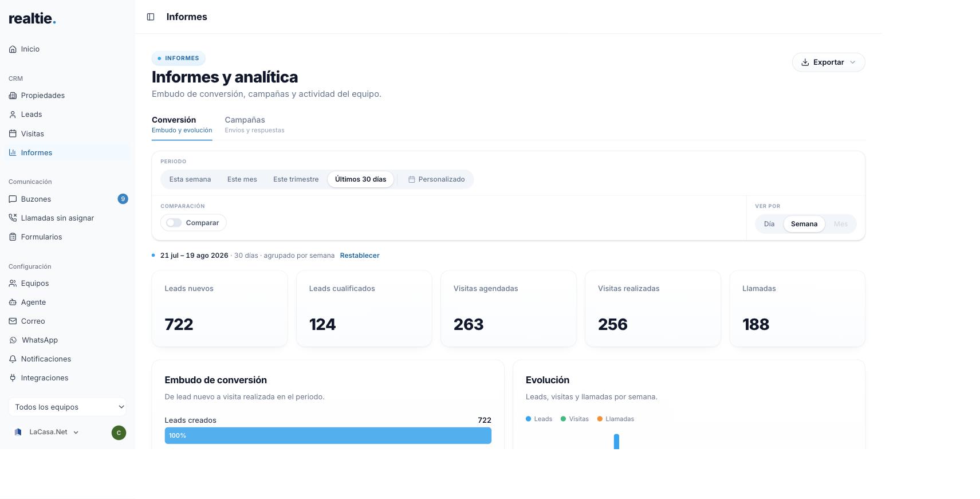The width and height of the screenshot is (980, 499).
Task: Open Buzones in the sidebar
Action: coord(68,199)
